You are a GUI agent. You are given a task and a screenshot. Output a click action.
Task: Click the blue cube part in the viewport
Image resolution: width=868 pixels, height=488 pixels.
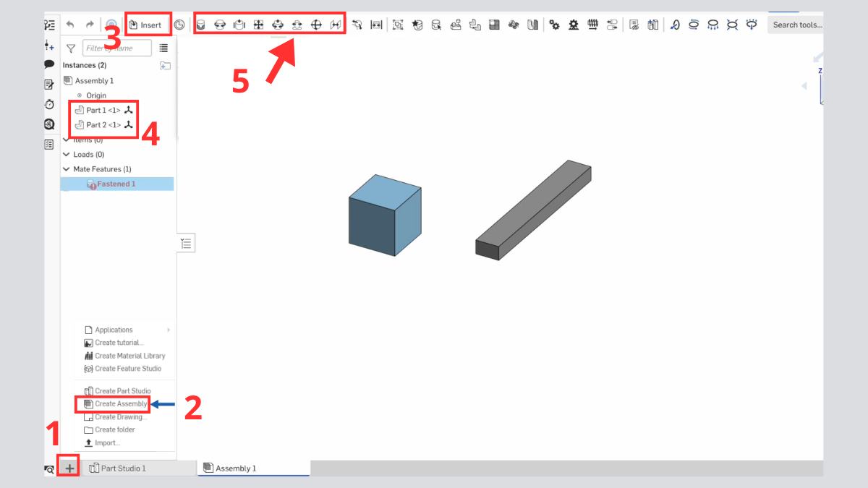pos(385,215)
